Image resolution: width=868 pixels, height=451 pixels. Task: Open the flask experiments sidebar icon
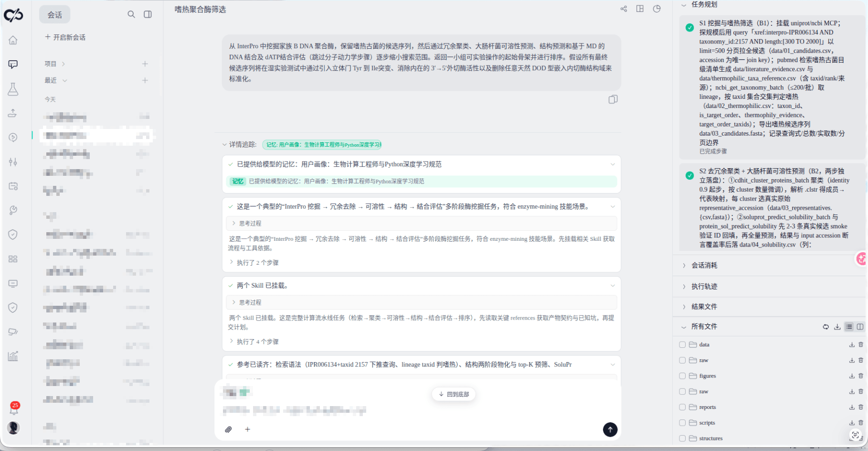pyautogui.click(x=13, y=89)
